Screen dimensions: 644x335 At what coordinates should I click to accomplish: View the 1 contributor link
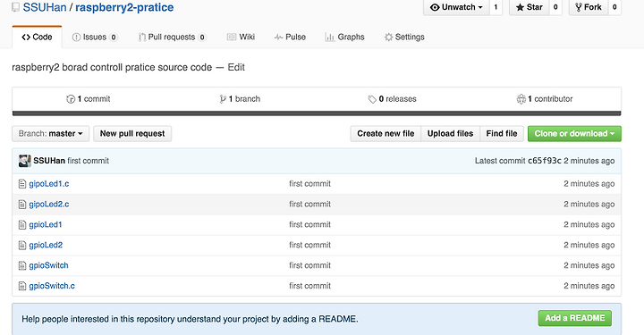[545, 99]
